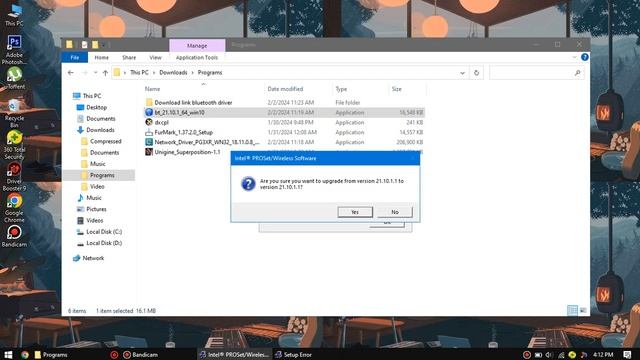This screenshot has width=640, height=360.
Task: Open Adobe Photoshop desktop shortcut
Action: point(14,50)
